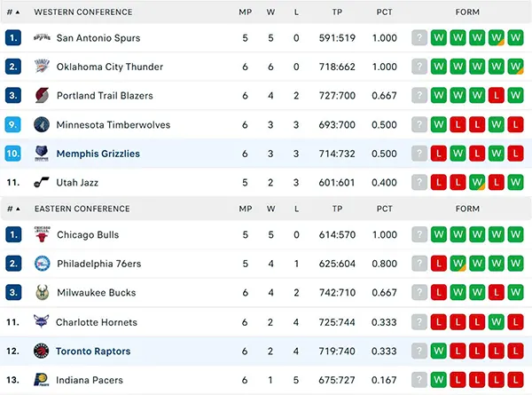Viewport: 532px width, 395px height.
Task: Click the Oklahoma City Thunder logo
Action: 42,67
